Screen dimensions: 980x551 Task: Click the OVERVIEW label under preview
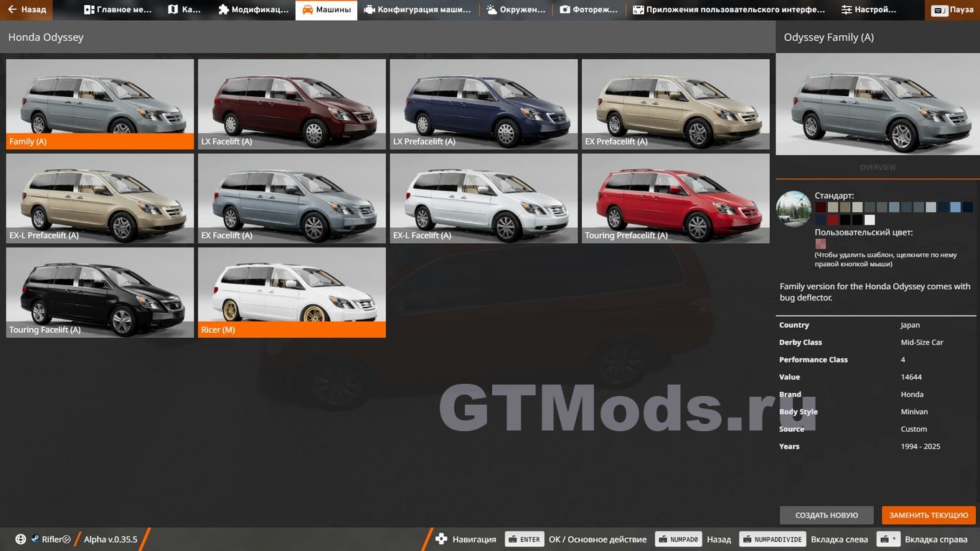click(x=877, y=167)
